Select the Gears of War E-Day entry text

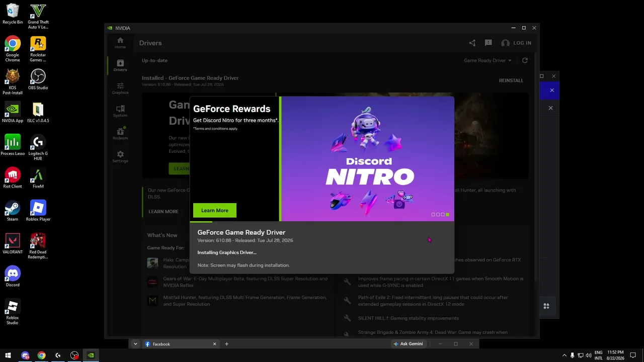click(245, 282)
